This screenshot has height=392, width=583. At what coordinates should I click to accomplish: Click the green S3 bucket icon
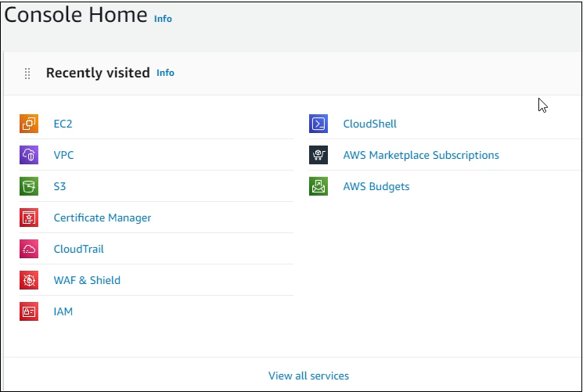click(29, 186)
